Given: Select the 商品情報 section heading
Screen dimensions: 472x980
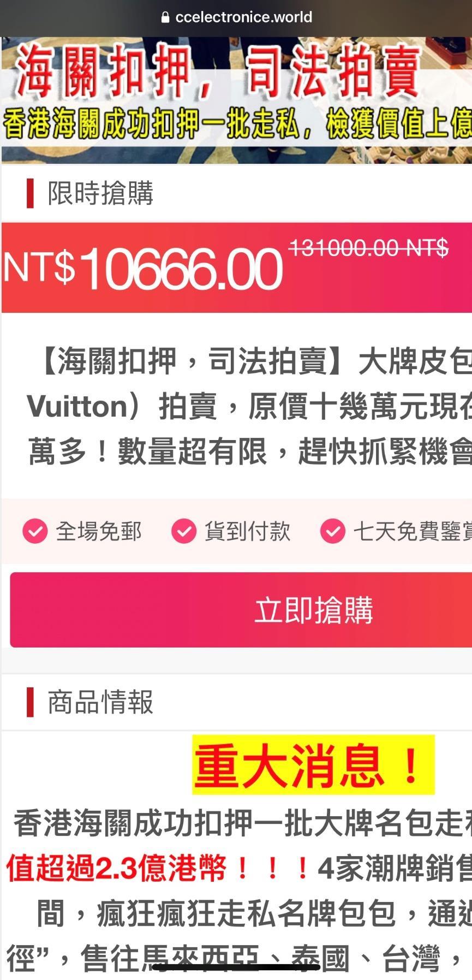Looking at the screenshot, I should tap(100, 702).
